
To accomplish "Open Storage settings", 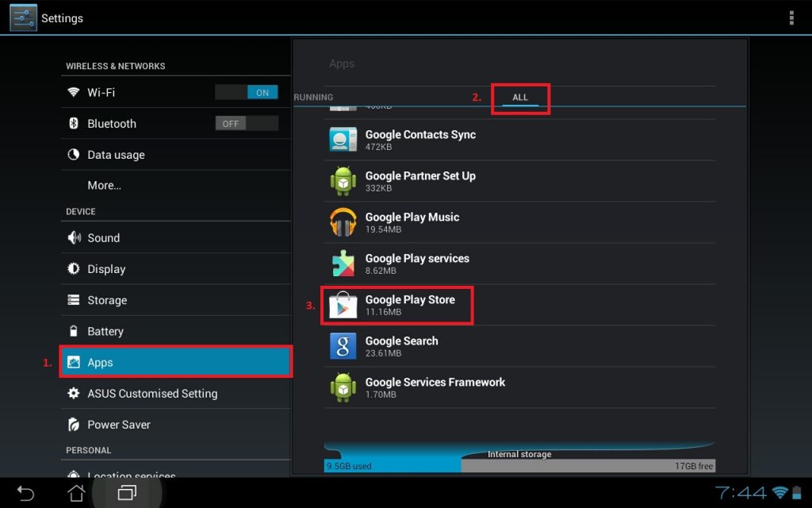I will [x=175, y=300].
